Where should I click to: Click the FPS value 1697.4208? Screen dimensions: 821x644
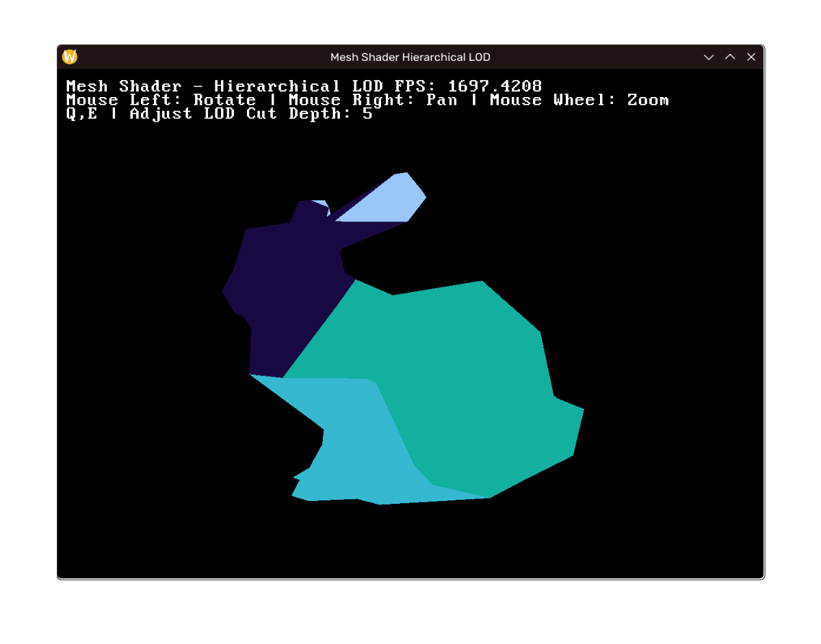[x=495, y=86]
